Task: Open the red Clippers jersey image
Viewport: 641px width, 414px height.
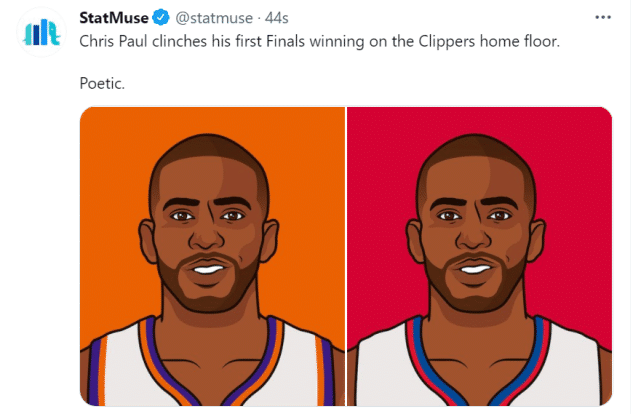Action: click(479, 256)
